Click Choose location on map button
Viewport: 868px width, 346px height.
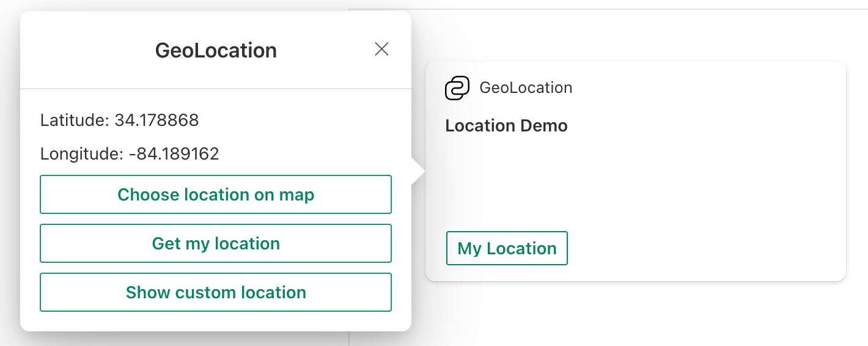click(x=216, y=194)
